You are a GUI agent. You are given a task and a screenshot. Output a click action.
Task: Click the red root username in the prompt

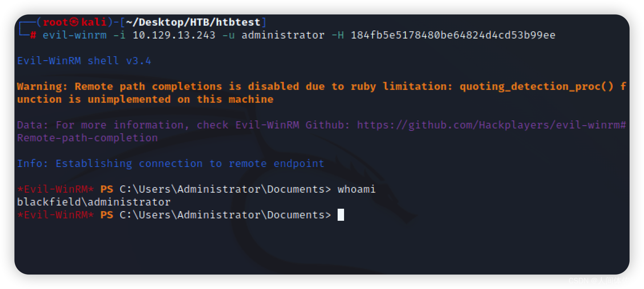[55, 22]
